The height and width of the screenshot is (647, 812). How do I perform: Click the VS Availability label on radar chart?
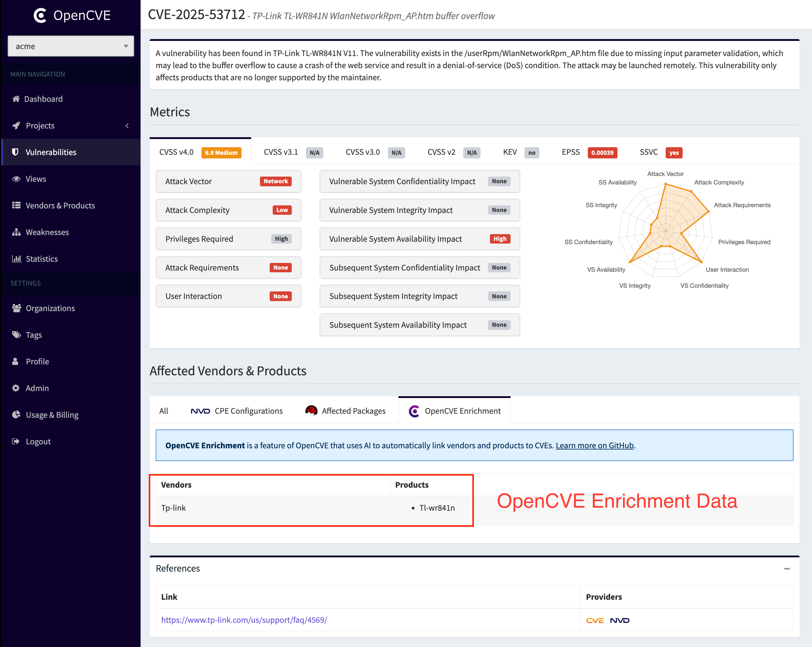pyautogui.click(x=606, y=270)
